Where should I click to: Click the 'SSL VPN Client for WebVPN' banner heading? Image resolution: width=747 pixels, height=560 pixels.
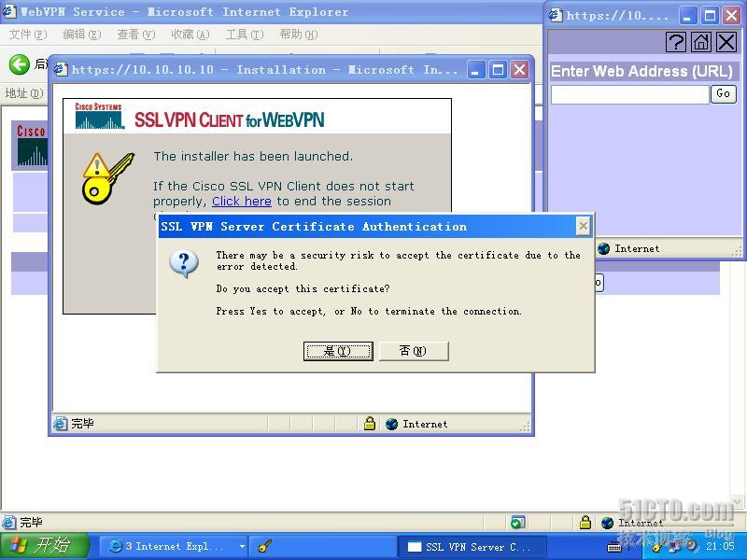tap(229, 119)
